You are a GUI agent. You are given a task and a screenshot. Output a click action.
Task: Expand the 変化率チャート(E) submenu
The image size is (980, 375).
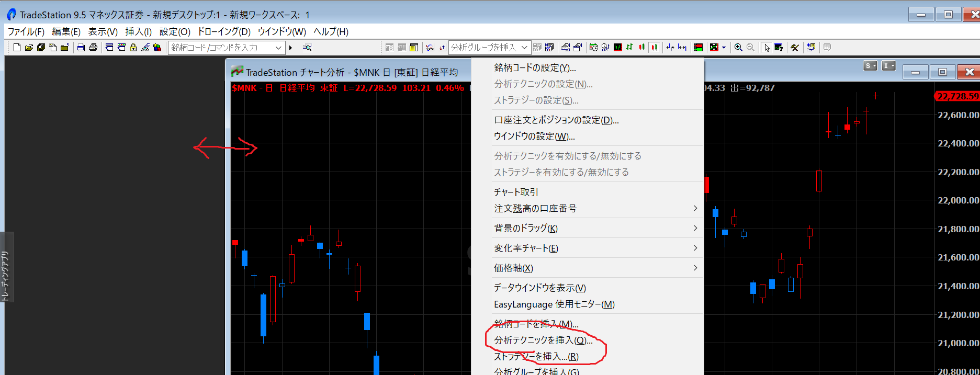tap(596, 248)
